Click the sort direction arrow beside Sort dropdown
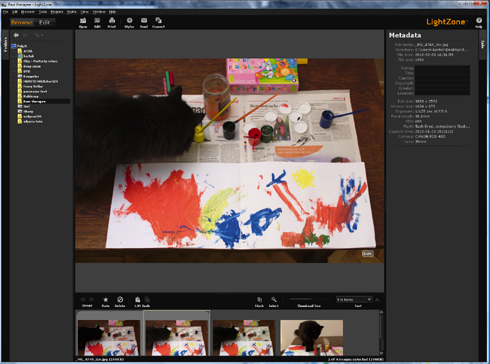 point(377,299)
